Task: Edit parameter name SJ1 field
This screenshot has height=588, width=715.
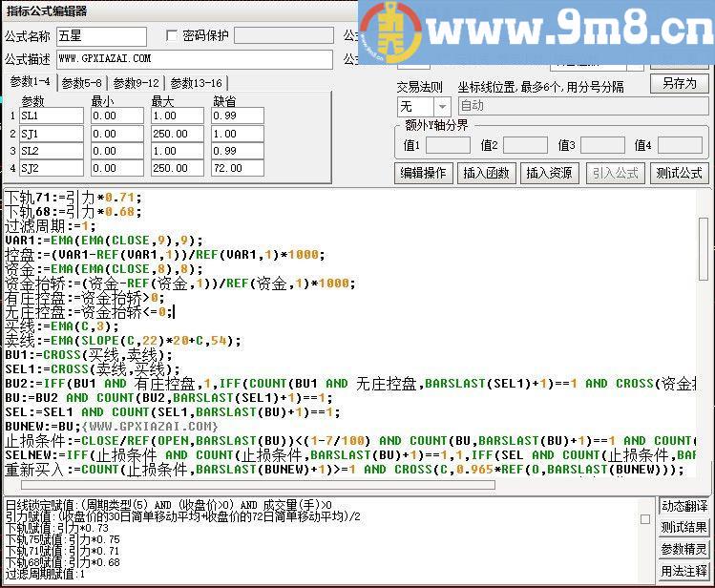Action: 52,134
